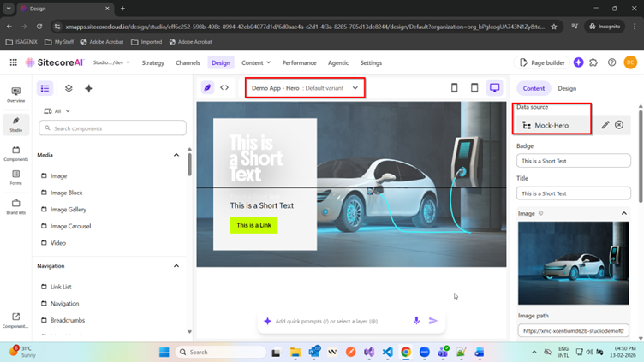The height and width of the screenshot is (362, 644).
Task: Click the Image path field
Action: [574, 330]
